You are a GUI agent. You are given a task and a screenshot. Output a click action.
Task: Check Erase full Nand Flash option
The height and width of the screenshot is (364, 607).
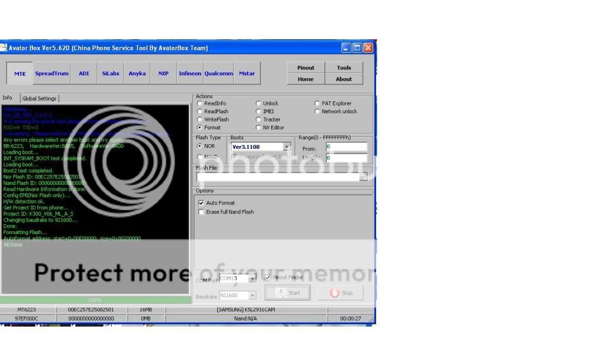(x=201, y=212)
